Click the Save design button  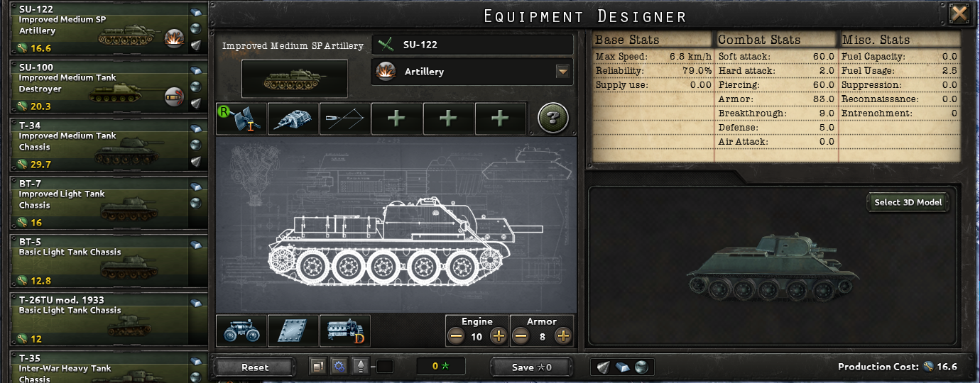click(x=531, y=367)
